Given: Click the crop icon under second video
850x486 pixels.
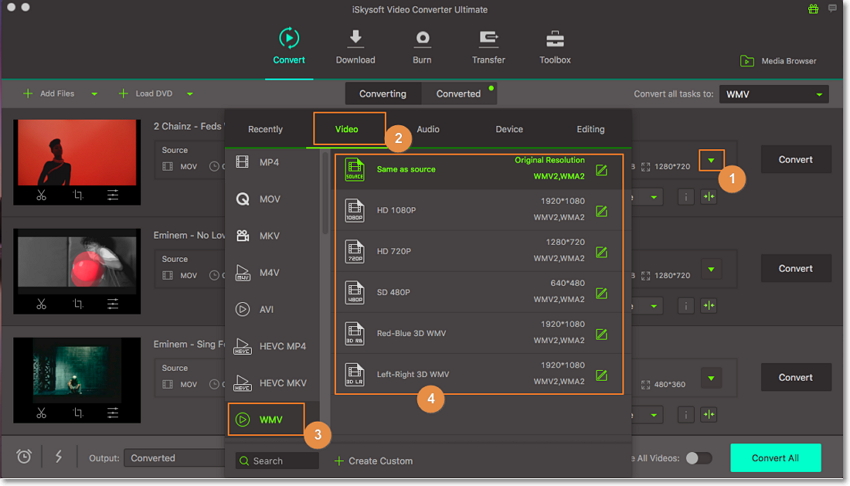Looking at the screenshot, I should click(x=78, y=304).
